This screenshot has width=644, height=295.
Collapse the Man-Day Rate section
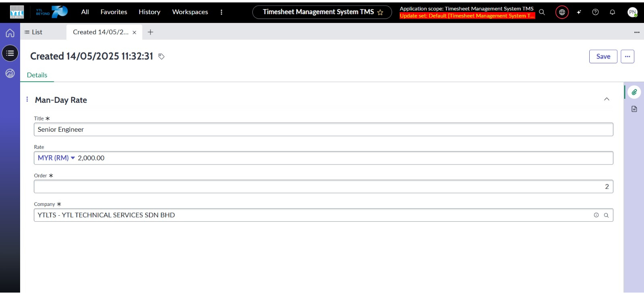pyautogui.click(x=607, y=99)
